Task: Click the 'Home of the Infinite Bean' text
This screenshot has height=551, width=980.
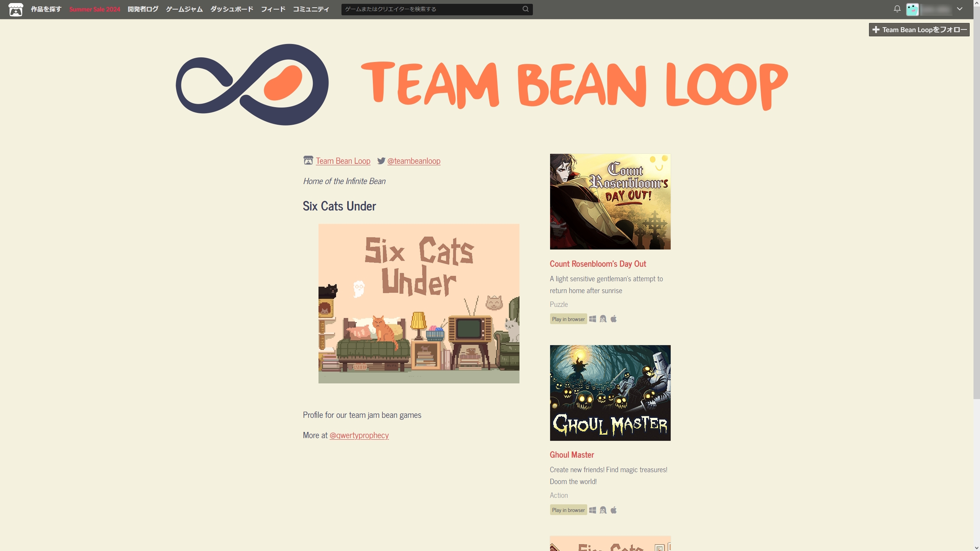Action: pyautogui.click(x=344, y=181)
